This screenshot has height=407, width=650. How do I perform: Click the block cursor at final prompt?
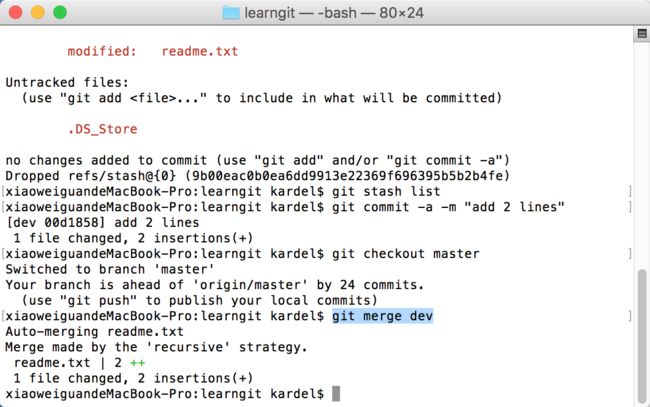coord(336,394)
